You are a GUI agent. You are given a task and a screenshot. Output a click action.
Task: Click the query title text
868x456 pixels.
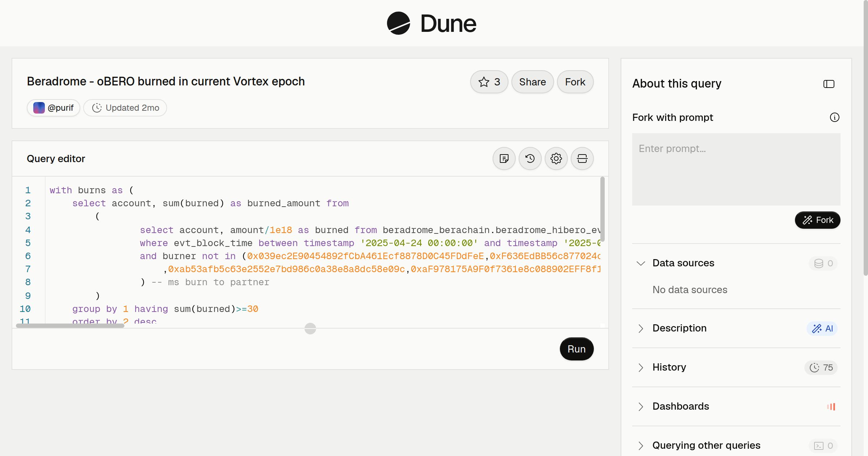[x=166, y=81]
